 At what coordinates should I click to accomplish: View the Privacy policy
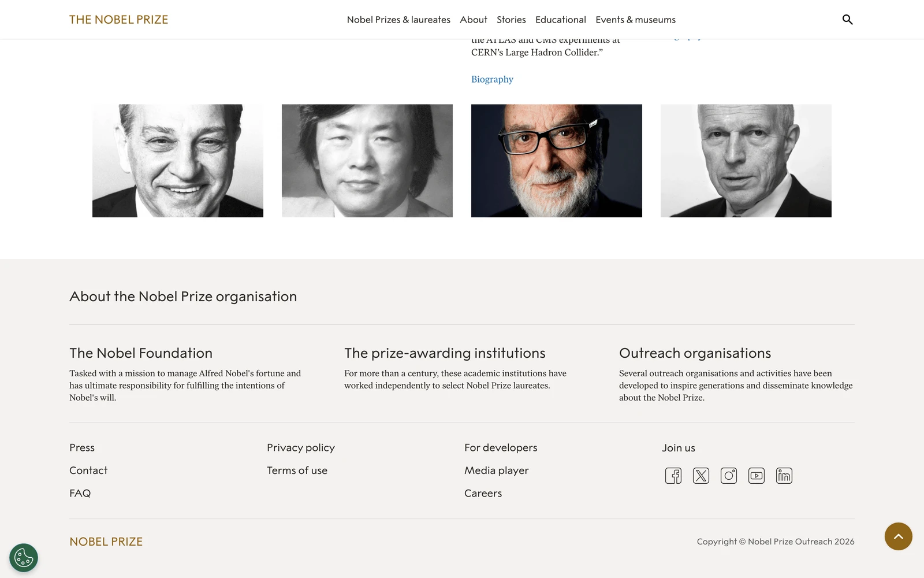301,447
